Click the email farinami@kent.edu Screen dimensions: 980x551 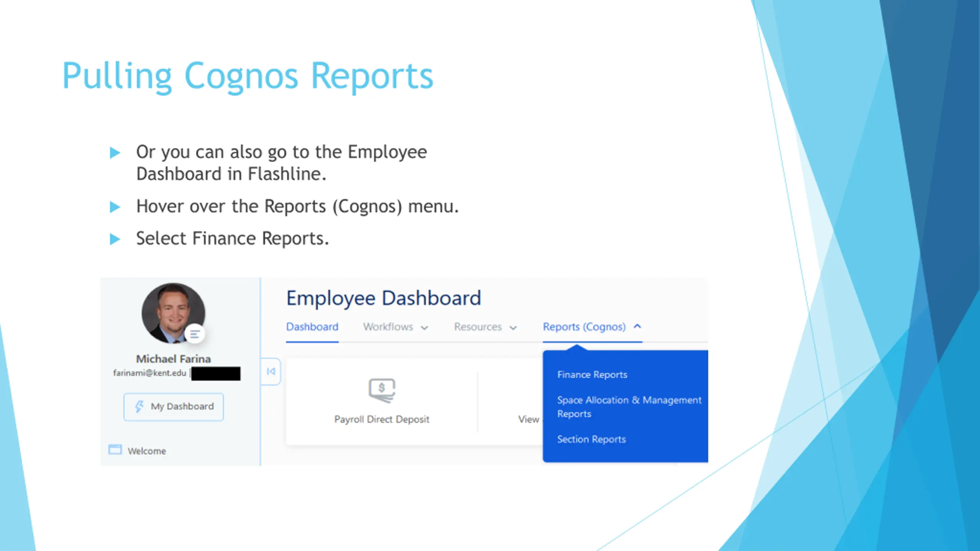point(150,373)
